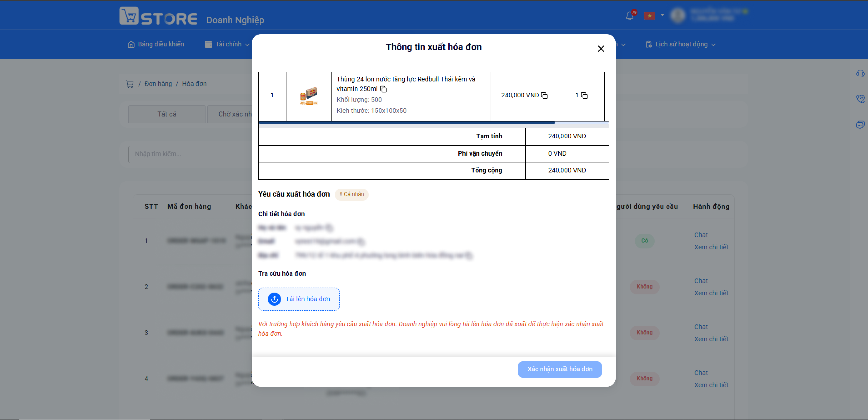868x420 pixels.
Task: Open 'Bảng điều khiển' menu
Action: coord(156,44)
